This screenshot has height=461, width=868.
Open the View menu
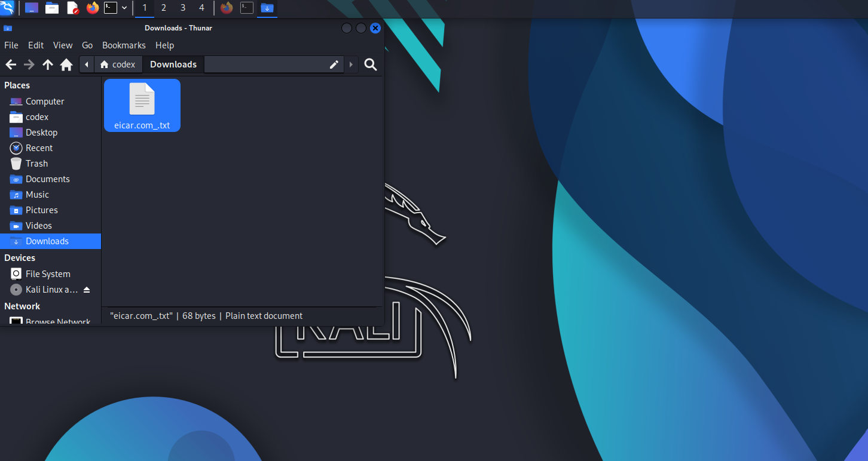pos(63,45)
